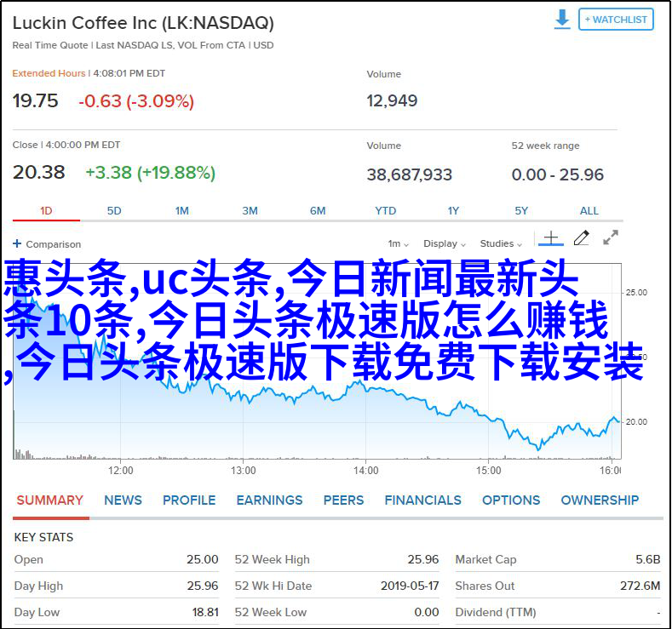Open the SUMMARY tab

pyautogui.click(x=49, y=500)
